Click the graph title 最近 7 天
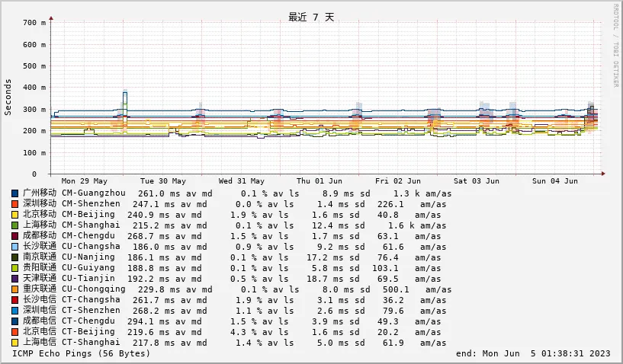Viewport: 623px width, 364px height. coord(311,17)
